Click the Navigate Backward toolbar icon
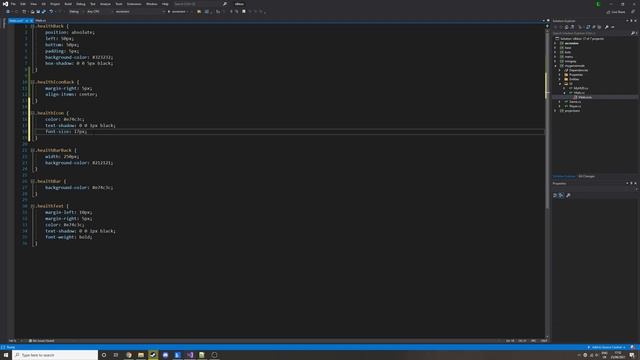640x360 pixels. (x=8, y=11)
